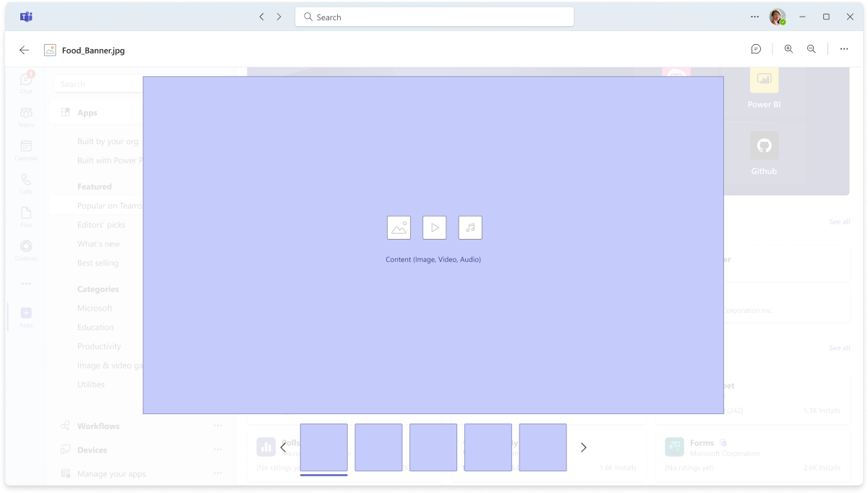
Task: Click the image file icon before Food_Banner.jpg
Action: pos(50,50)
